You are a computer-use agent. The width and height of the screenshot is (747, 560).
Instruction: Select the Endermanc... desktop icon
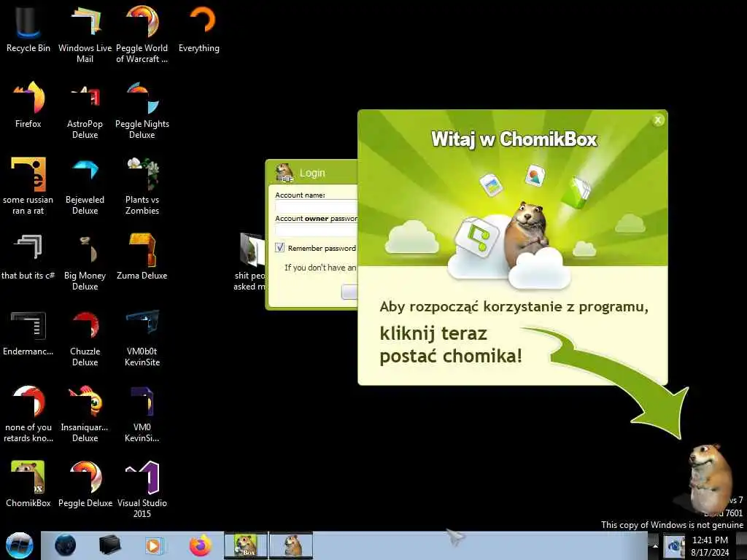point(28,332)
